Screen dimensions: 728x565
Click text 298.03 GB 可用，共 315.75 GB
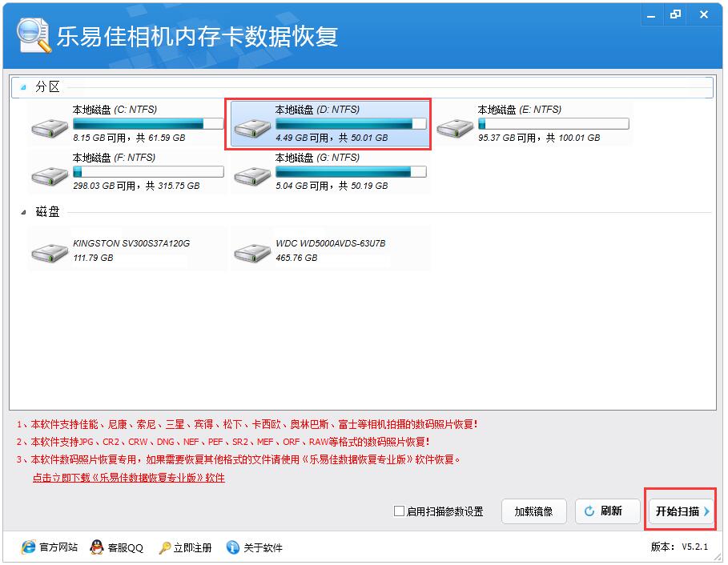tap(136, 186)
